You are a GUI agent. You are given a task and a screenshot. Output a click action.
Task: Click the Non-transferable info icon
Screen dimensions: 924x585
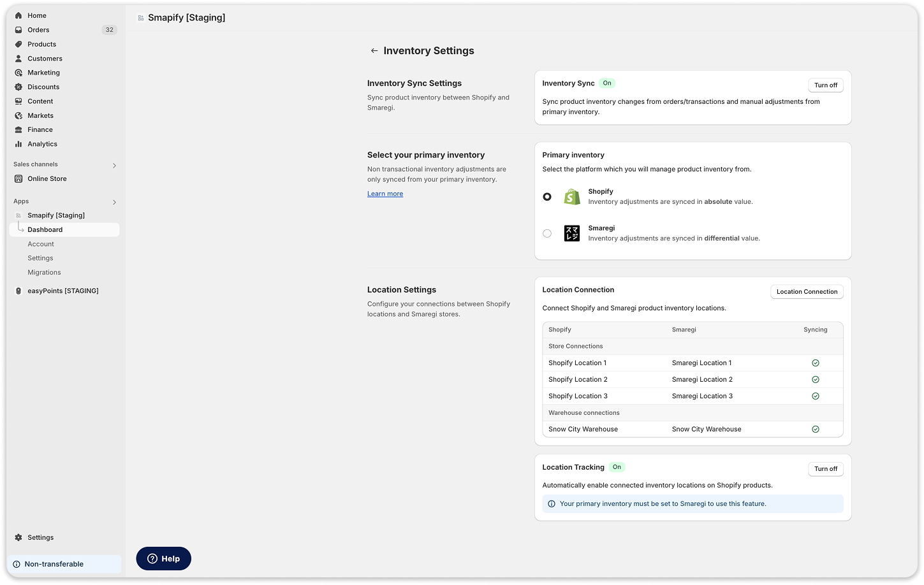[17, 564]
